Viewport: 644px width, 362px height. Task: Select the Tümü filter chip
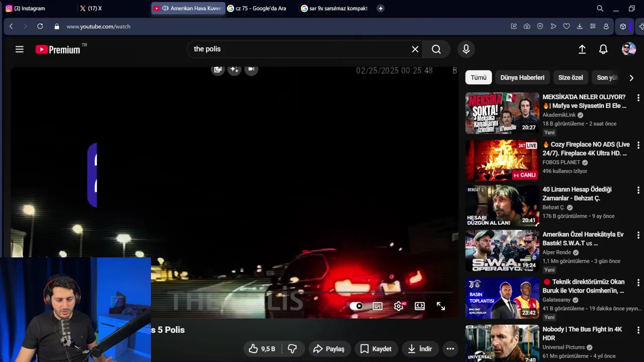click(x=478, y=77)
